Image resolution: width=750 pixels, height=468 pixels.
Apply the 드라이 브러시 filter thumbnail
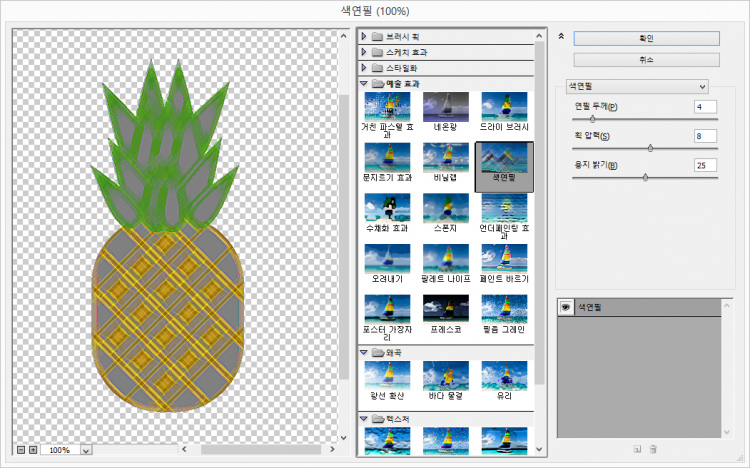coord(504,106)
